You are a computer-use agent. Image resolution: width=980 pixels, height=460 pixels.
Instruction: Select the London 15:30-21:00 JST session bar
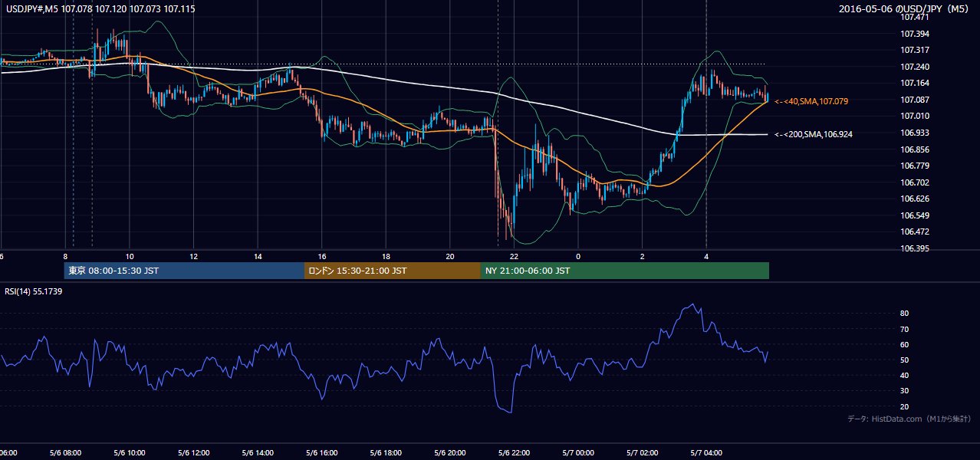pyautogui.click(x=393, y=271)
